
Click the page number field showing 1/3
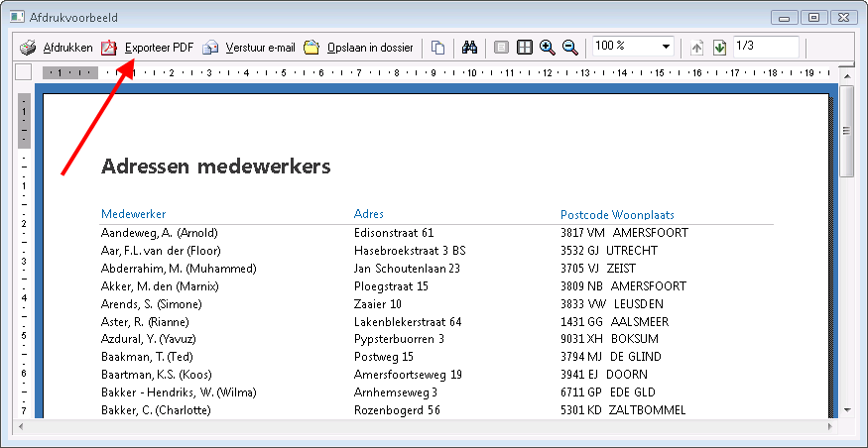point(766,47)
